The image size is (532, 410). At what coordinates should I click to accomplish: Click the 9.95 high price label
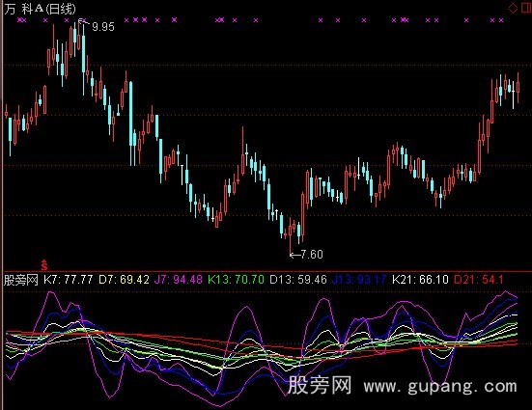103,26
